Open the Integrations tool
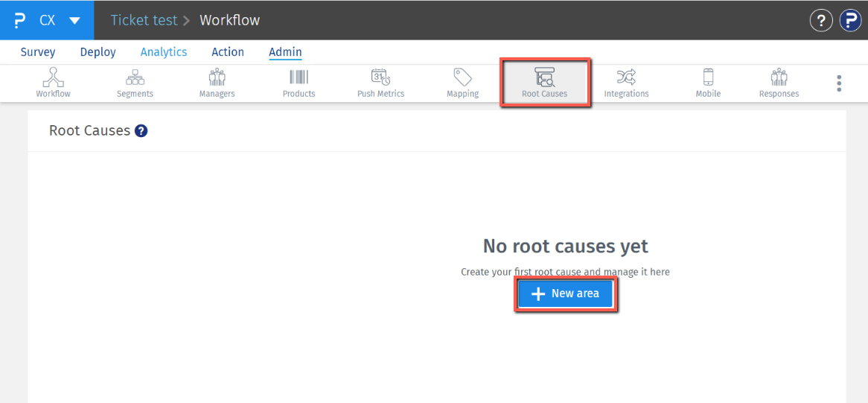Image resolution: width=868 pixels, height=403 pixels. [626, 83]
